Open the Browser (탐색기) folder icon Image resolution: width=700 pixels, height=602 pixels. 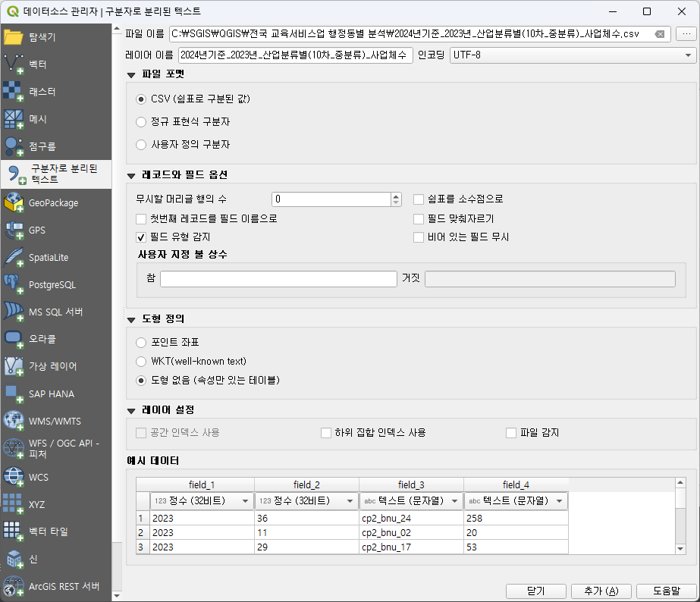click(x=14, y=37)
